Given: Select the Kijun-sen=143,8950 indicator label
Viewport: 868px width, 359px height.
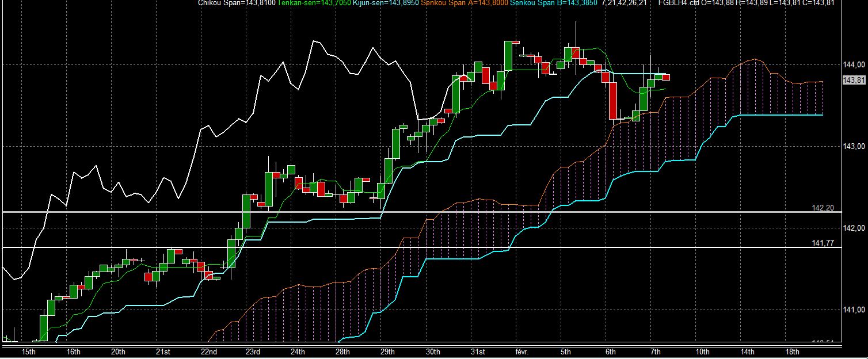Looking at the screenshot, I should pos(387,3).
